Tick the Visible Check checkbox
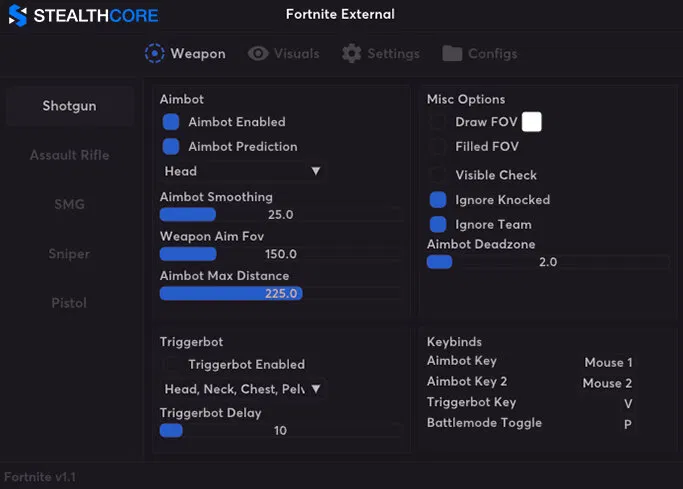The width and height of the screenshot is (683, 489). [438, 175]
